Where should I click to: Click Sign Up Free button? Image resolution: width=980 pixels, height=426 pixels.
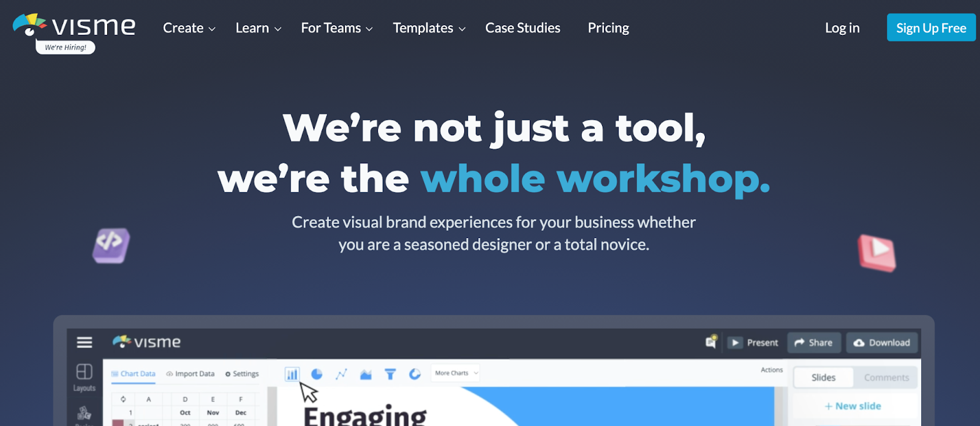[x=931, y=28]
